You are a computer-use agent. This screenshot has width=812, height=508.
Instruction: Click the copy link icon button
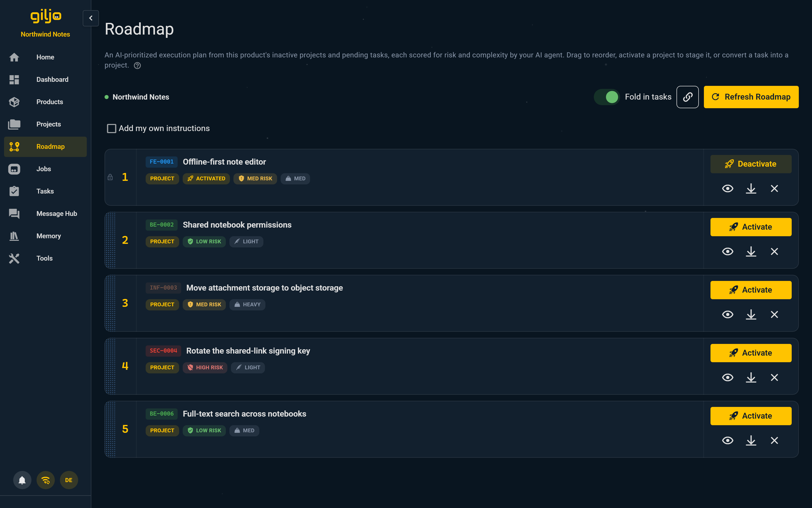coord(687,97)
